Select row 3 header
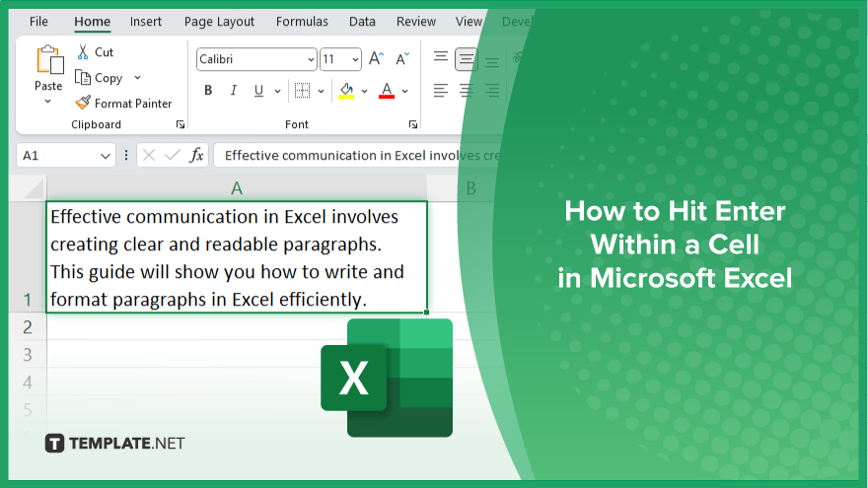 point(28,354)
